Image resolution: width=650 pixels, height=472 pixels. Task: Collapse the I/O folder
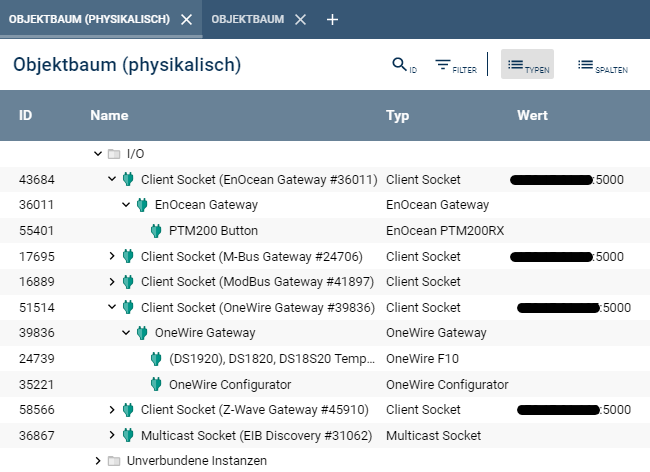click(x=97, y=154)
